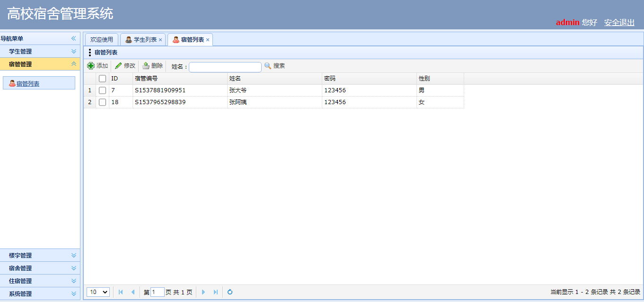Screen dimensions: 644x302
Task: Sort by the 姓名 column header
Action: tap(274, 79)
